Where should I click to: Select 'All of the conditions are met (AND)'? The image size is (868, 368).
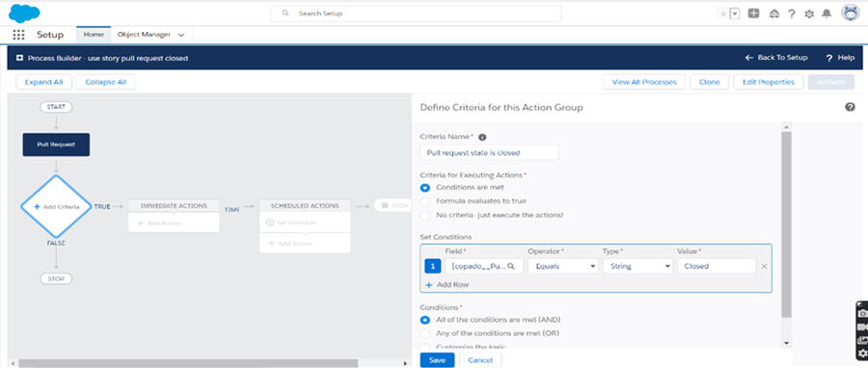[425, 320]
